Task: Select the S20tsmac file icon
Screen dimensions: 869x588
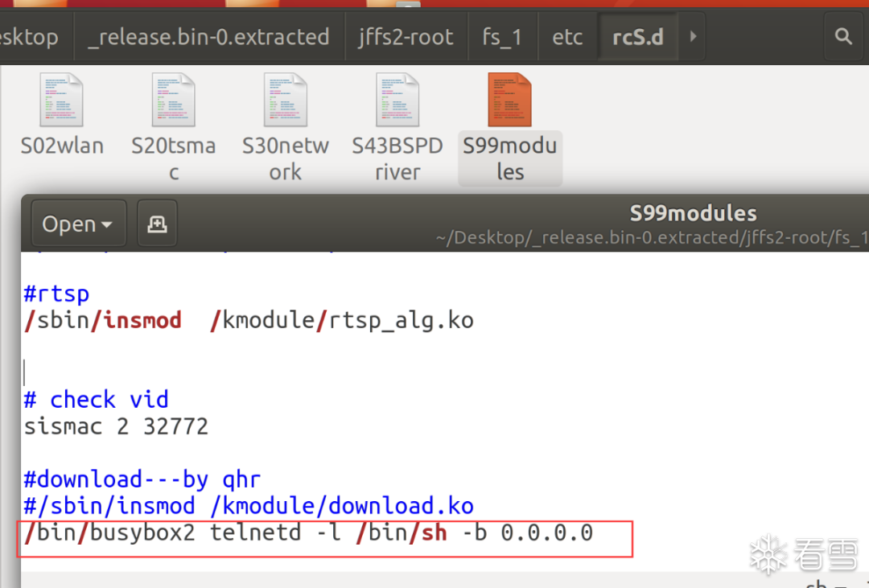Action: (174, 101)
